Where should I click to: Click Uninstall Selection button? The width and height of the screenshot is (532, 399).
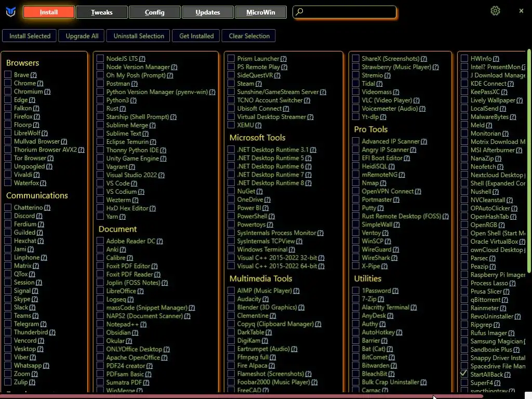(139, 36)
